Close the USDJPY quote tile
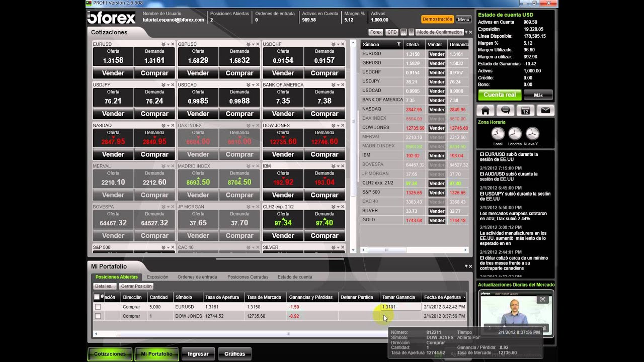 [x=173, y=85]
